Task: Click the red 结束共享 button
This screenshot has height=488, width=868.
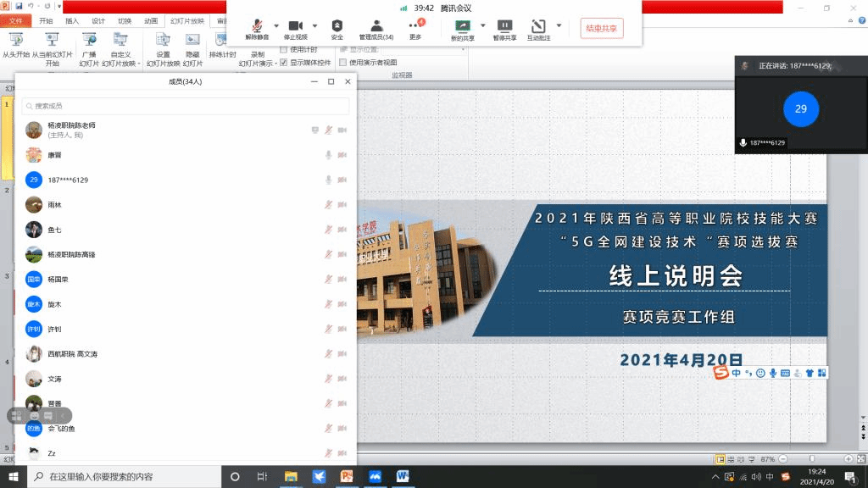Action: (x=601, y=28)
